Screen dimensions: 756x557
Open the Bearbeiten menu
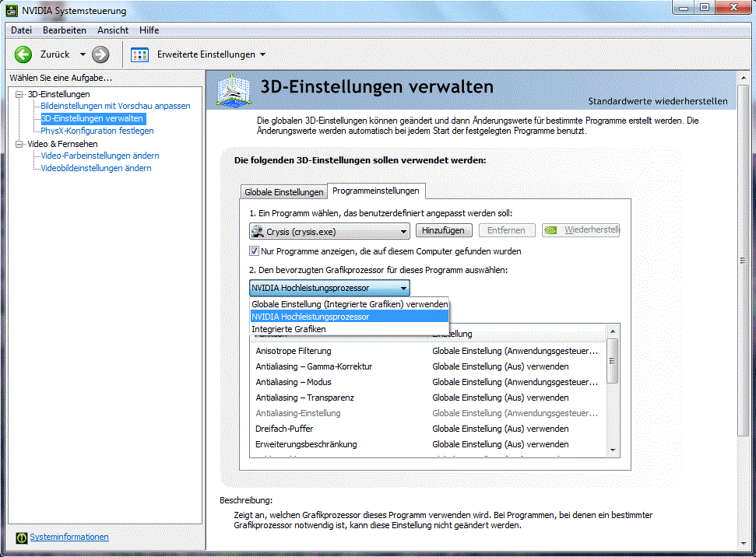[x=64, y=30]
